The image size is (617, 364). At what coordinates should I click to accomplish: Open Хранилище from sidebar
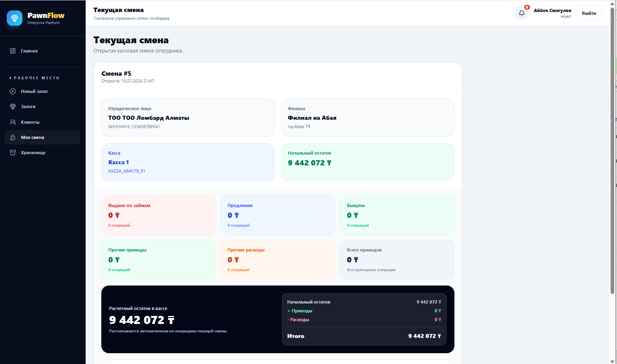click(42, 153)
